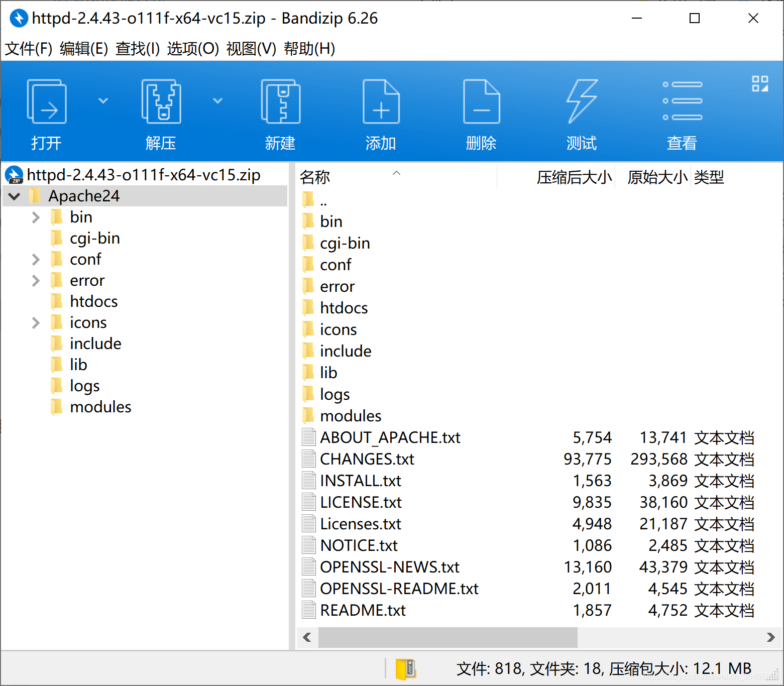Select README.txt file name
Viewport: 784px width, 686px height.
point(363,610)
